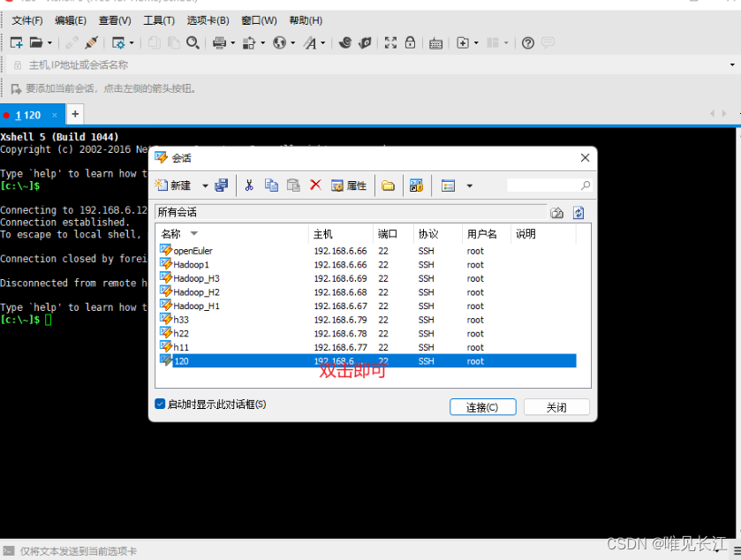Viewport: 741px width, 560px height.
Task: Click the new session icon in Xshell toolbar
Action: pyautogui.click(x=16, y=43)
